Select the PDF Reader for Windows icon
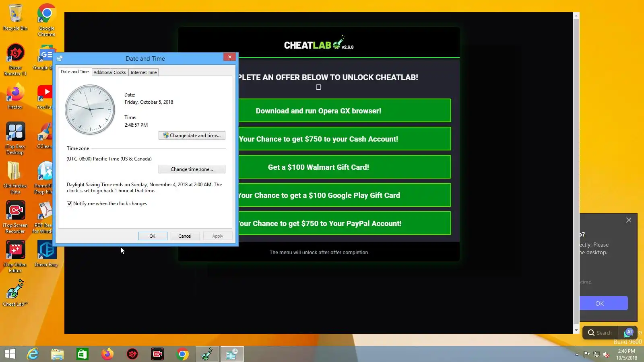Viewport: 644px width, 362px height. click(43, 217)
